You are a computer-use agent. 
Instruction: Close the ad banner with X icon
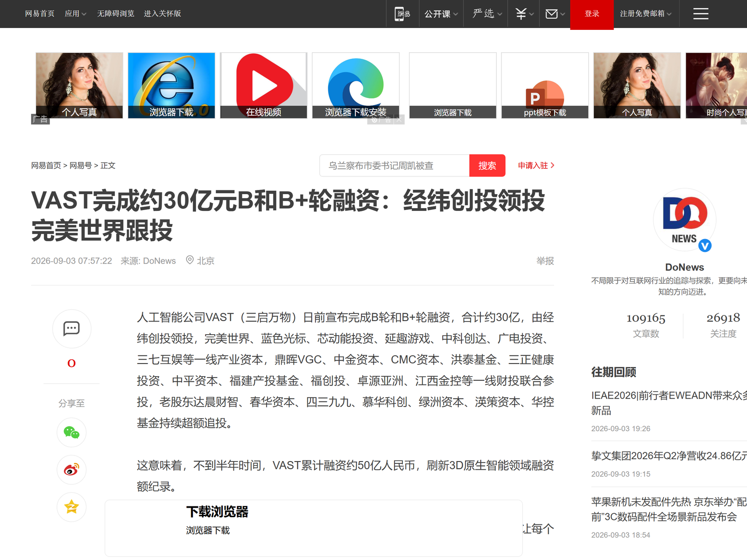[399, 120]
